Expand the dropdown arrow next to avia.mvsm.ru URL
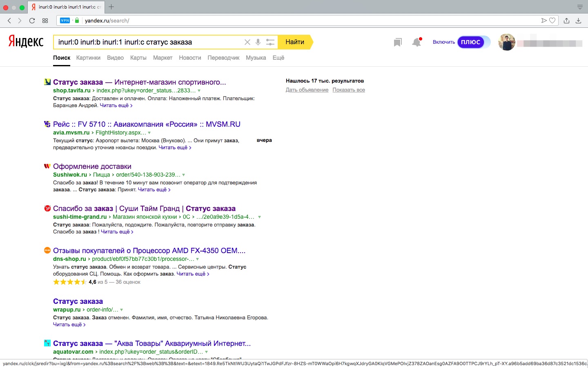Viewport: 588px width, 368px height. (149, 133)
